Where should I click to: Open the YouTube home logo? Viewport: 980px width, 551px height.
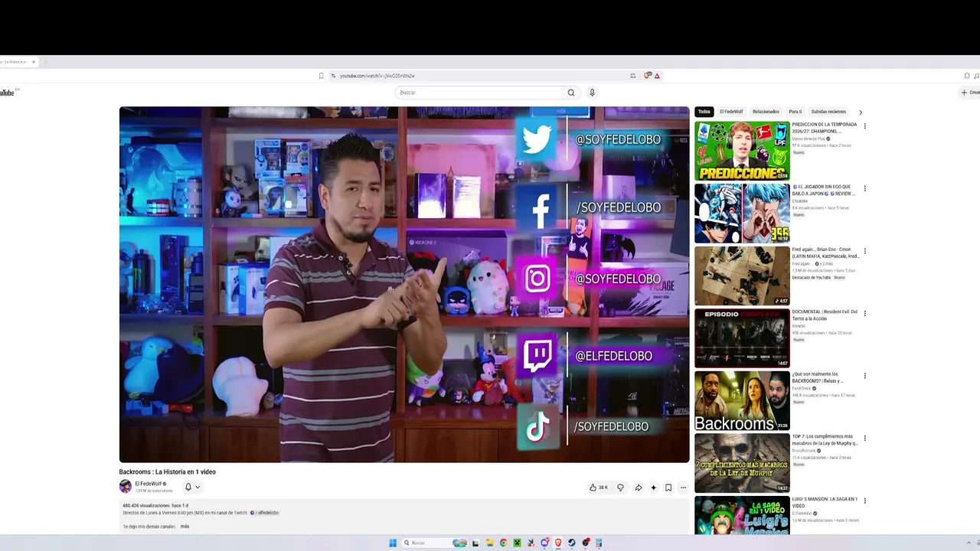point(8,93)
